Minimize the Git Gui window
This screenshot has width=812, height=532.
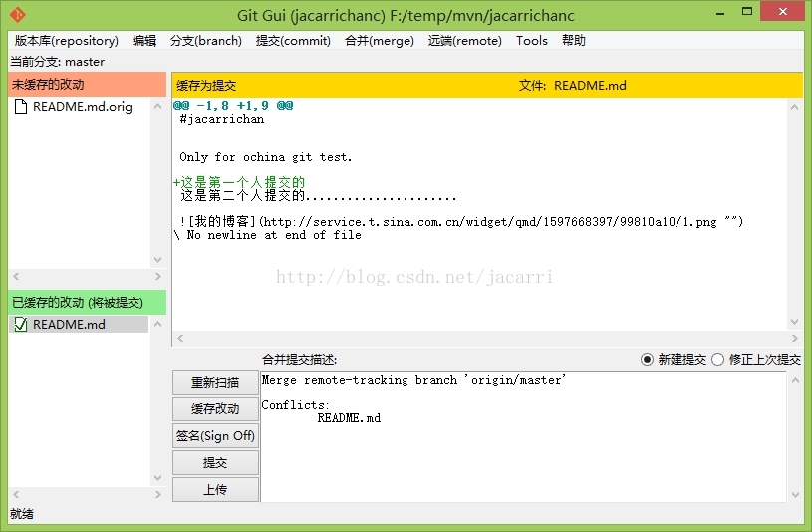click(719, 12)
